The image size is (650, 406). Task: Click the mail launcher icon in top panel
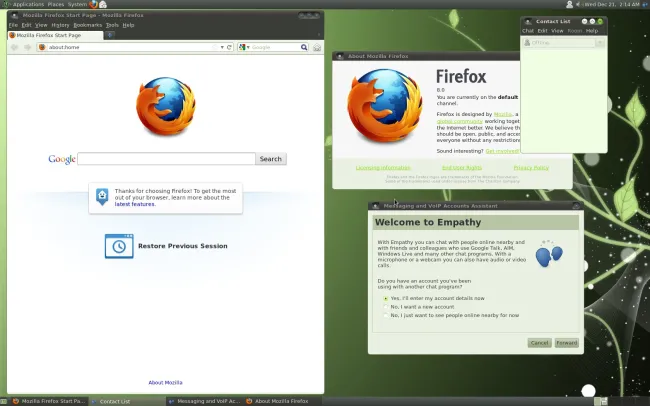(103, 4)
